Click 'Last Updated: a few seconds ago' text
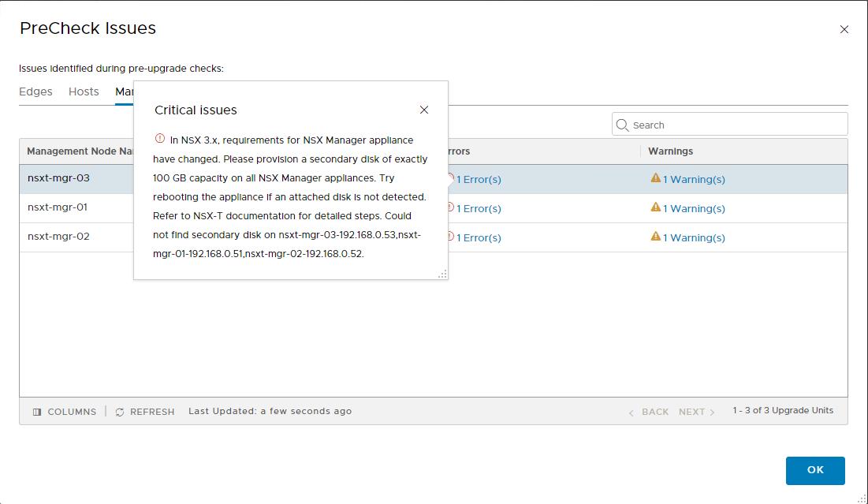This screenshot has height=504, width=868. click(270, 412)
